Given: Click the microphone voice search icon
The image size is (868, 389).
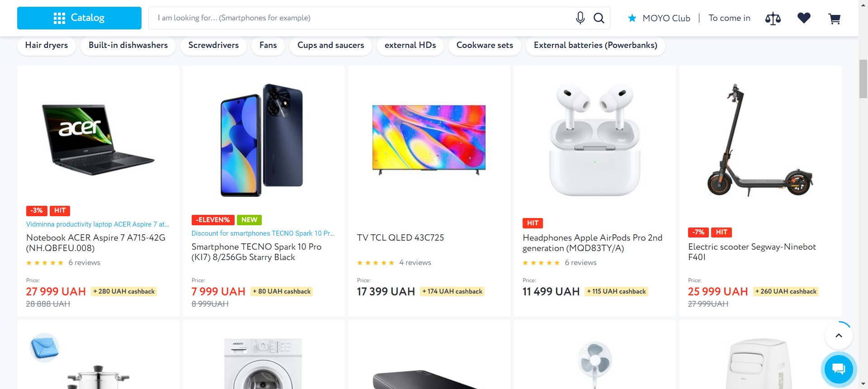Looking at the screenshot, I should point(580,18).
